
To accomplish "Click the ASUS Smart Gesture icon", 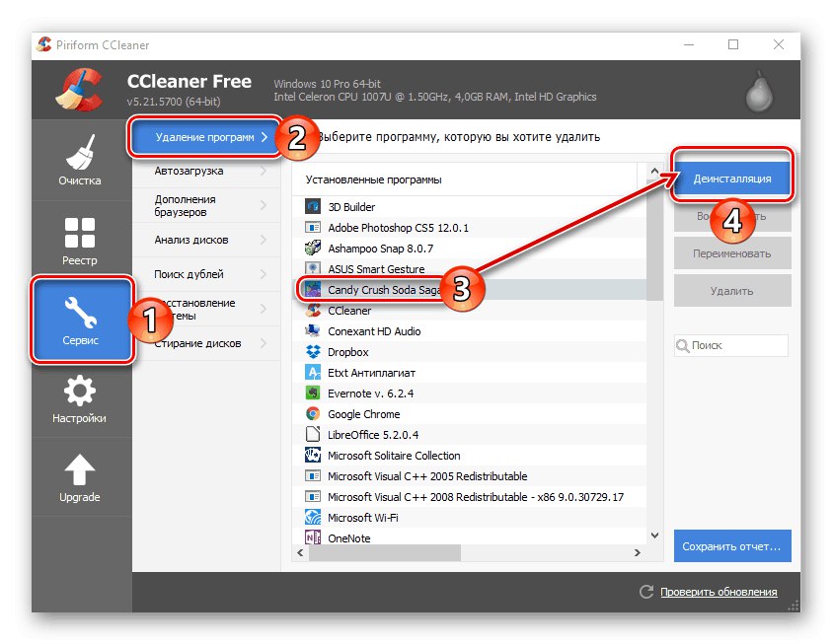I will pyautogui.click(x=312, y=268).
